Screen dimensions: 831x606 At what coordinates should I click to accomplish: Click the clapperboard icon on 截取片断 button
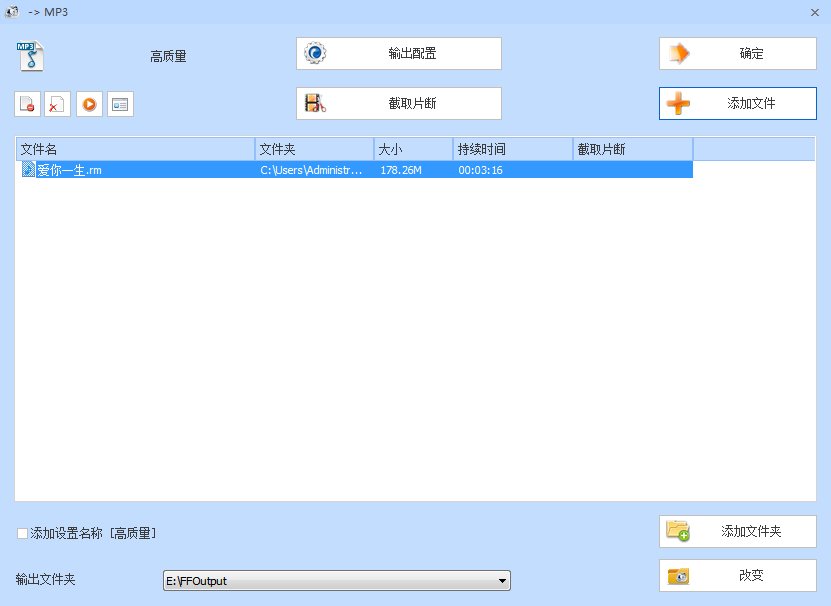pos(316,103)
